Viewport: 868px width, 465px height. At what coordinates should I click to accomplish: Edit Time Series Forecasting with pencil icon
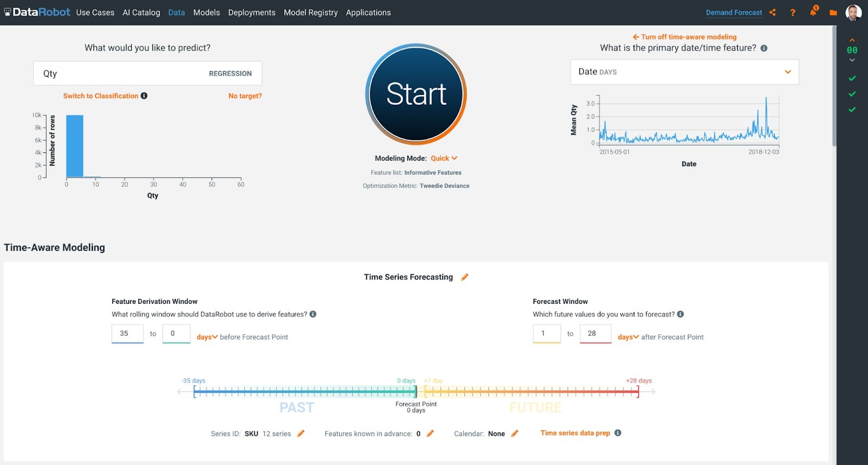tap(464, 277)
